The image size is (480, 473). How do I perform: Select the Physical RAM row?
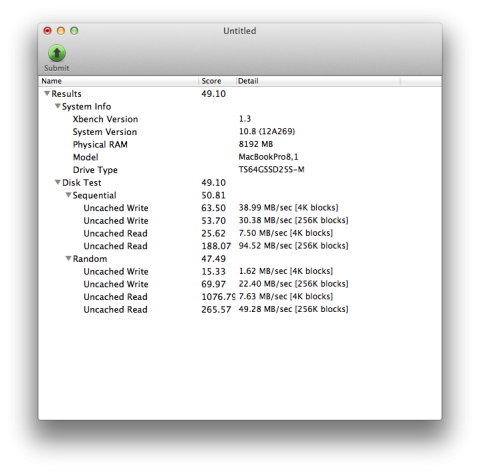[240, 144]
